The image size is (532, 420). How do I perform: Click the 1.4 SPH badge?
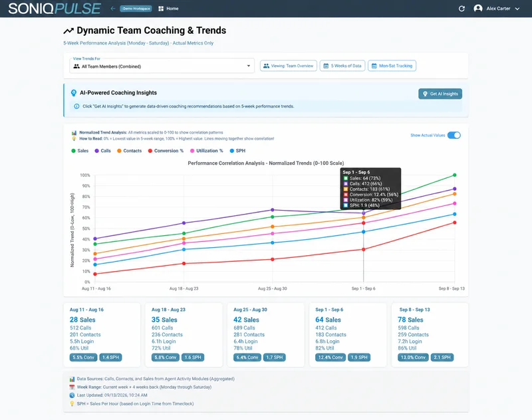110,358
